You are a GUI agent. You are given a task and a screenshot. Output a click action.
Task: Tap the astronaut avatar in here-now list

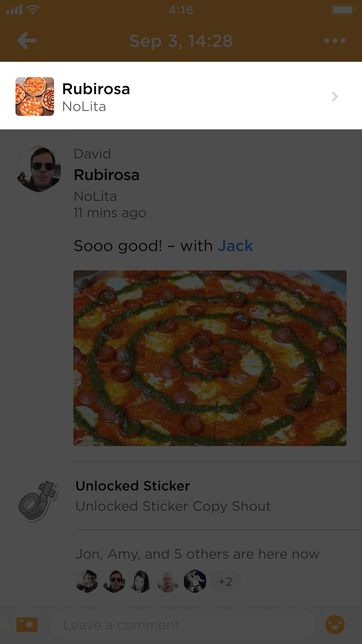tap(195, 581)
